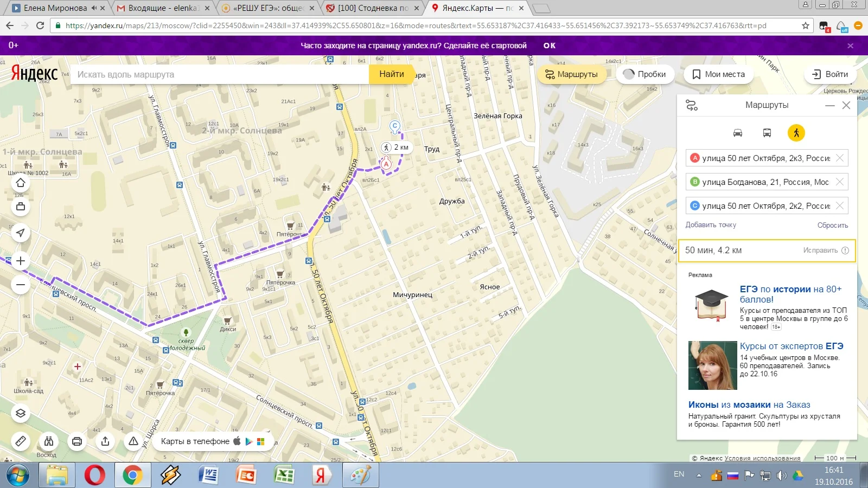Screen dimensions: 868x488
Task: Click route marker C on the map
Action: point(395,126)
